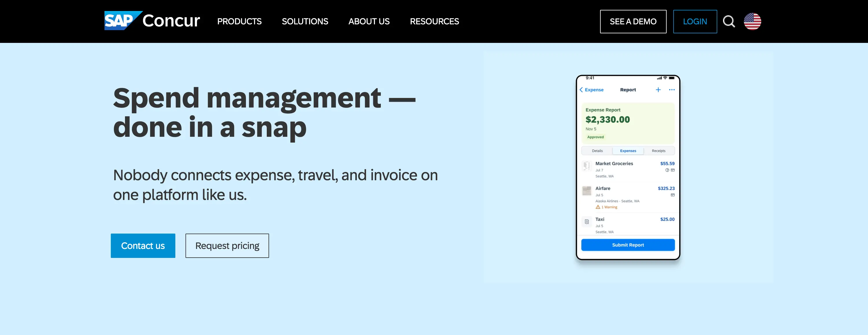Click the Airfare receipt thumbnail icon
This screenshot has width=868, height=335.
587,191
